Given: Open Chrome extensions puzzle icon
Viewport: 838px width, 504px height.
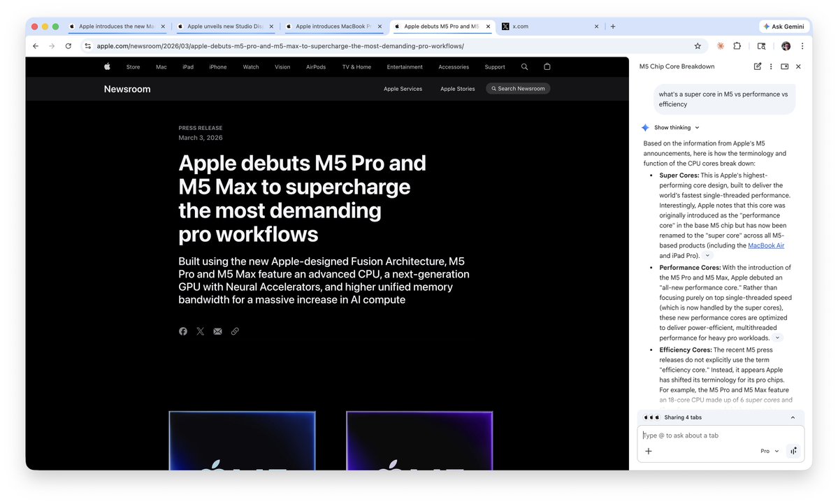Looking at the screenshot, I should 737,46.
